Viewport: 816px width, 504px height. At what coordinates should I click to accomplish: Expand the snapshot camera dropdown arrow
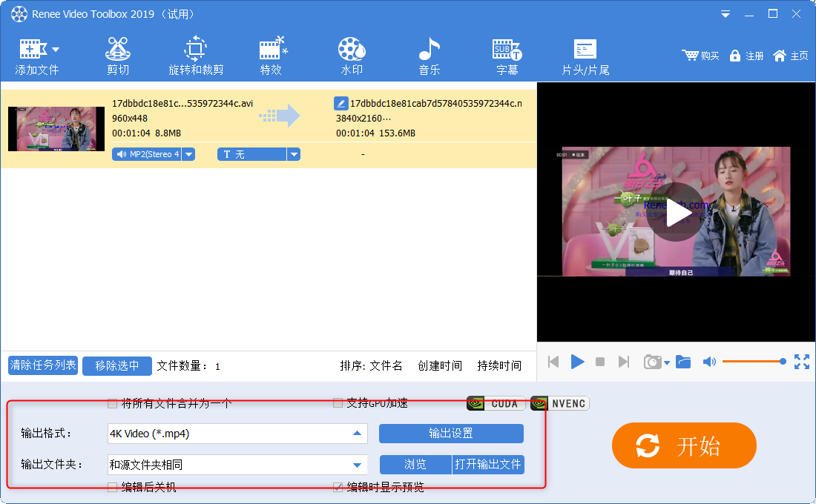click(x=667, y=362)
